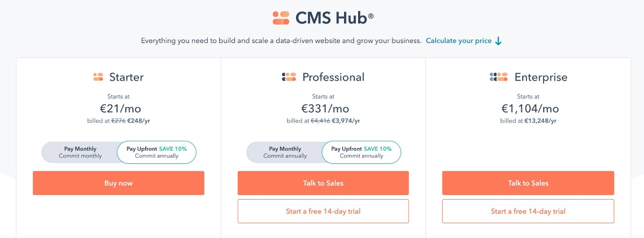Click the CMS Hub® page heading

click(x=335, y=17)
